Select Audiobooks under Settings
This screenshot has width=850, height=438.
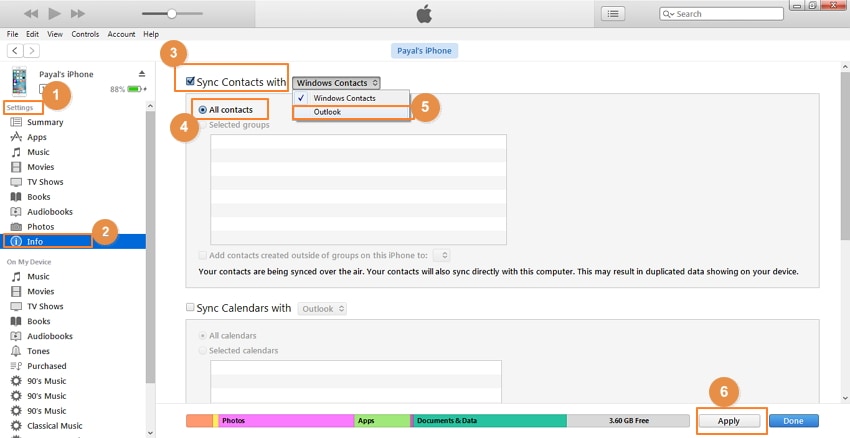[50, 211]
